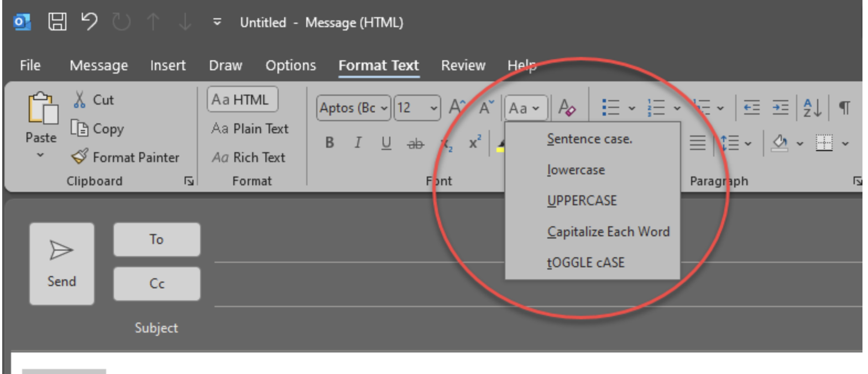Click the Clear All Formatting icon
The height and width of the screenshot is (374, 868).
(x=567, y=107)
